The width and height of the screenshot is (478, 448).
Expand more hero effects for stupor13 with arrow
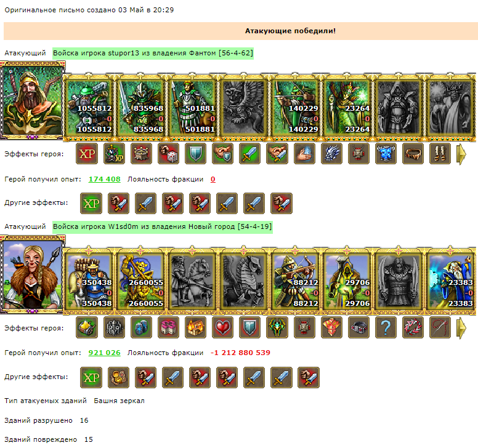461,154
